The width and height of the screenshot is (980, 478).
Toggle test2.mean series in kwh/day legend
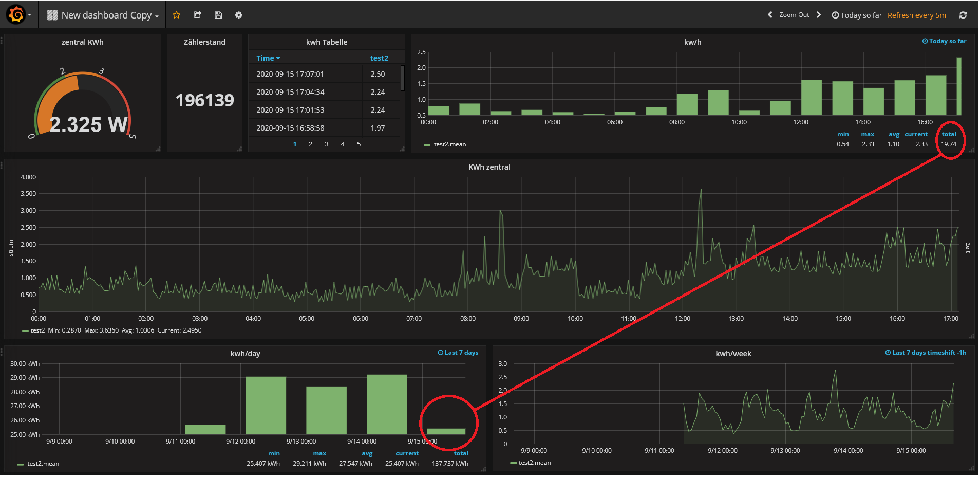[43, 464]
